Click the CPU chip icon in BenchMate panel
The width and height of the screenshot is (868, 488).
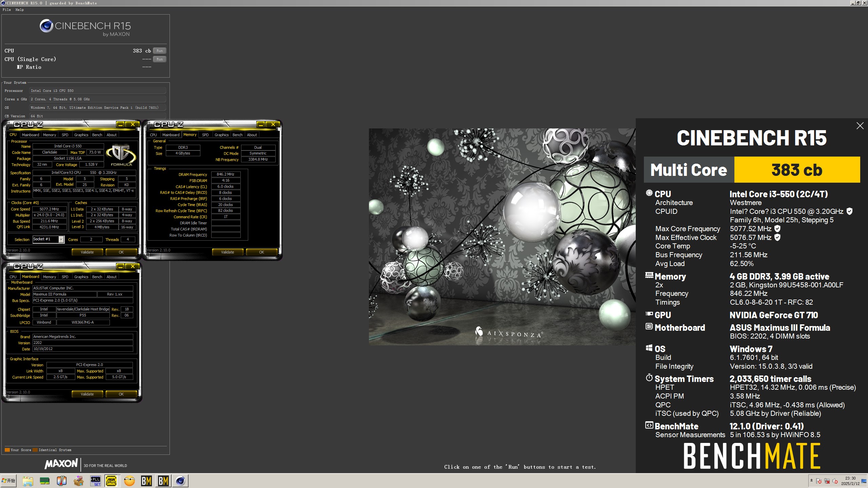pos(649,193)
